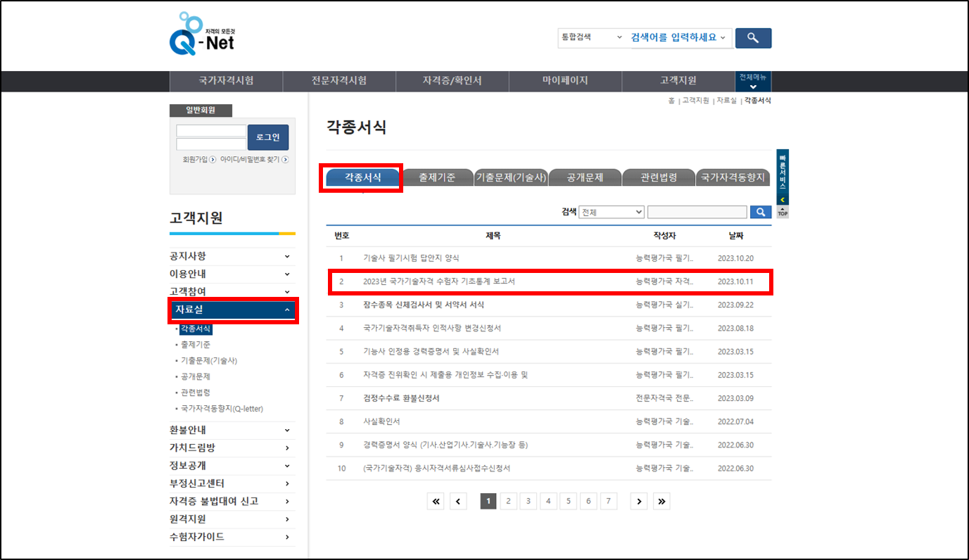The width and height of the screenshot is (969, 560).
Task: Open the 전체 search filter dropdown
Action: click(611, 212)
